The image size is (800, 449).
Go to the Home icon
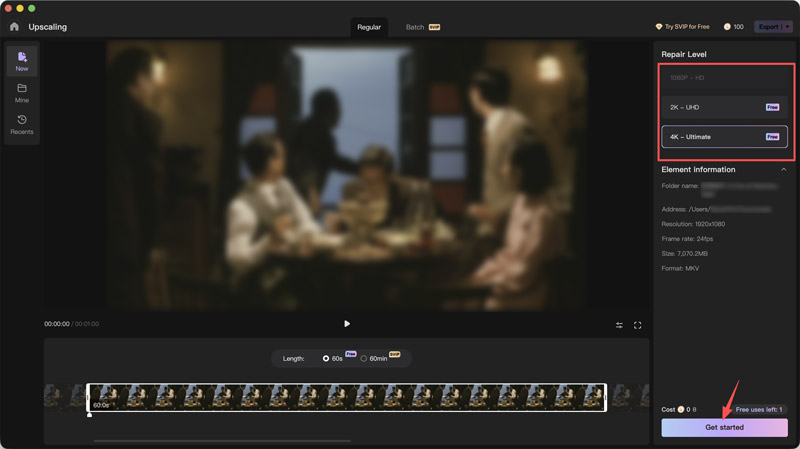click(14, 27)
